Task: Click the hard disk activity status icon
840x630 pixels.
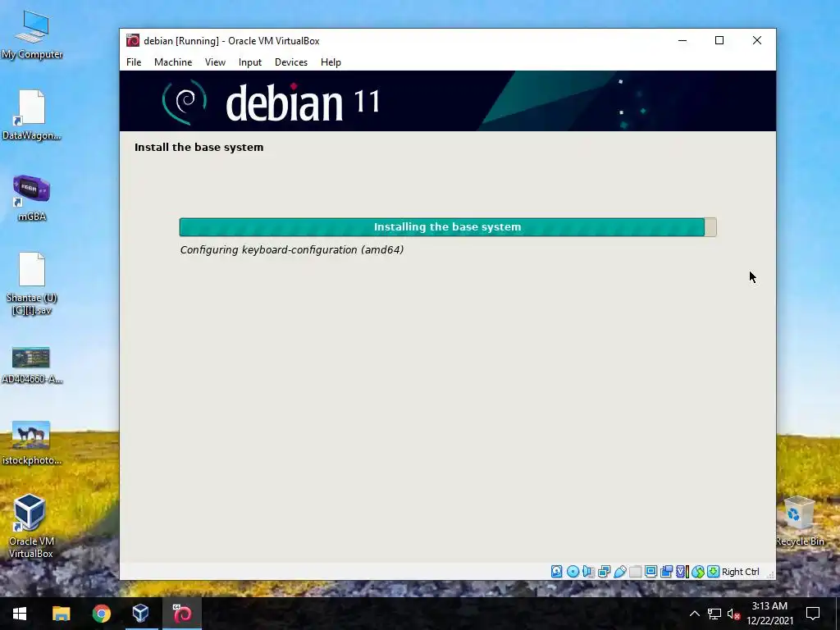Action: (557, 572)
